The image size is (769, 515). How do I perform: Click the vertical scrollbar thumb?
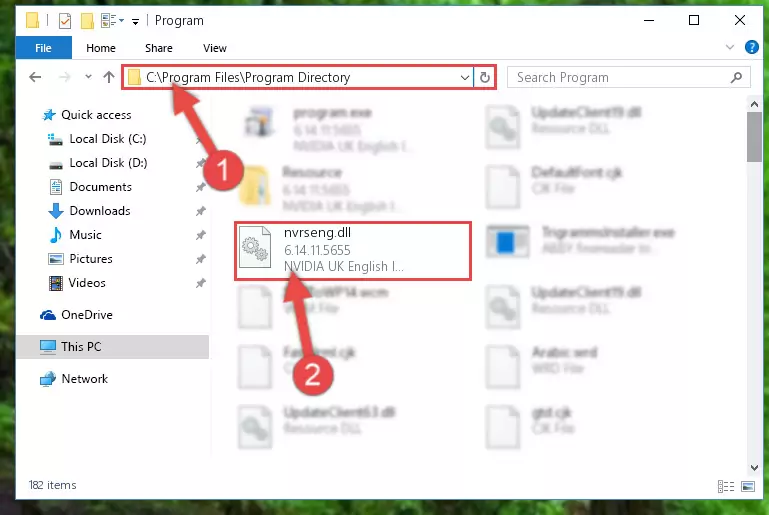tap(754, 136)
